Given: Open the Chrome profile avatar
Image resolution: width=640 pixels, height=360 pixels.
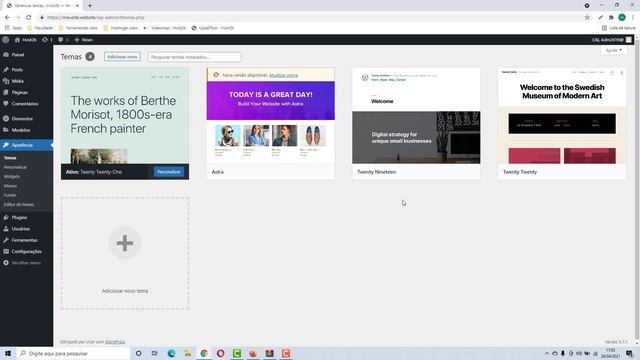Looking at the screenshot, I should tap(622, 18).
